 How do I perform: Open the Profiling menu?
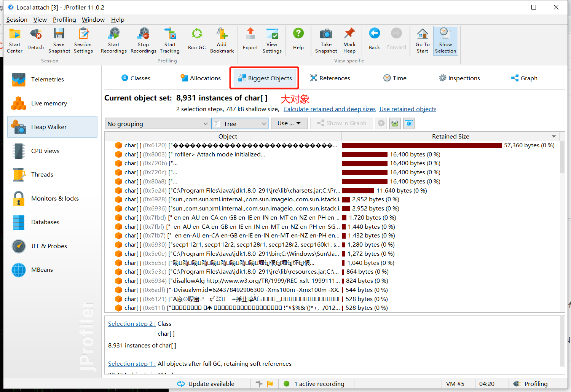(x=64, y=19)
